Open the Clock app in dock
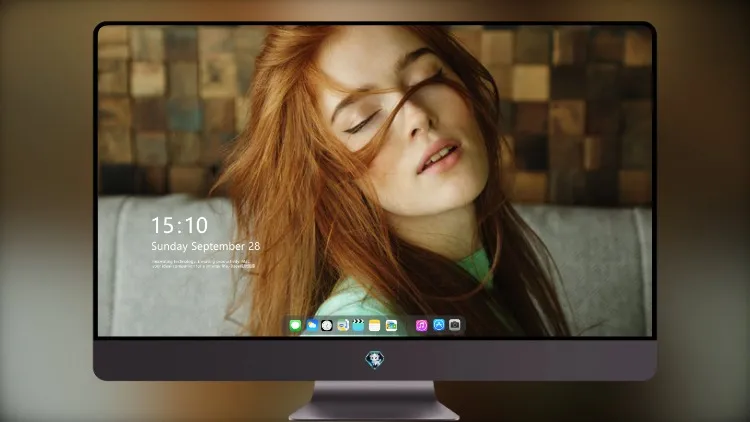This screenshot has width=750, height=422. pyautogui.click(x=327, y=325)
